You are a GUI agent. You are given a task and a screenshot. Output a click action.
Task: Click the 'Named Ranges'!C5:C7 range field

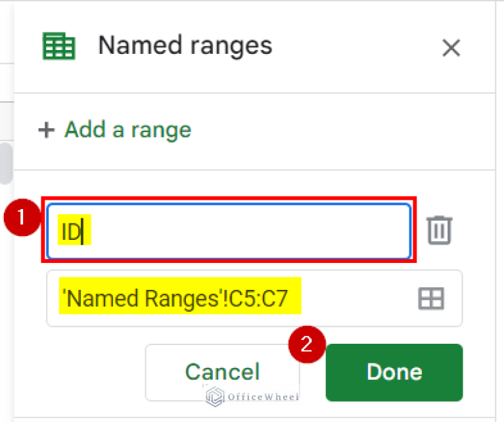coord(254,298)
